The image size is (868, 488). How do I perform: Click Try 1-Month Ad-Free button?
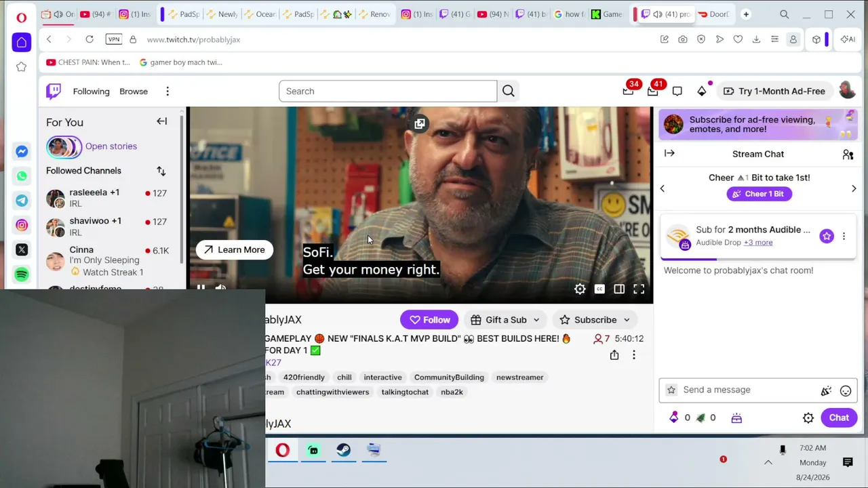pyautogui.click(x=774, y=91)
